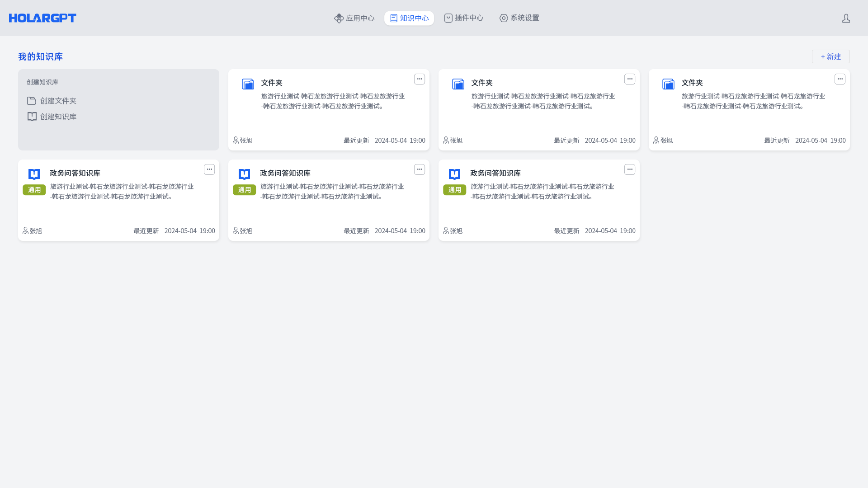868x488 pixels.
Task: Open more menu on leftmost 文件夹 card
Action: pos(420,79)
